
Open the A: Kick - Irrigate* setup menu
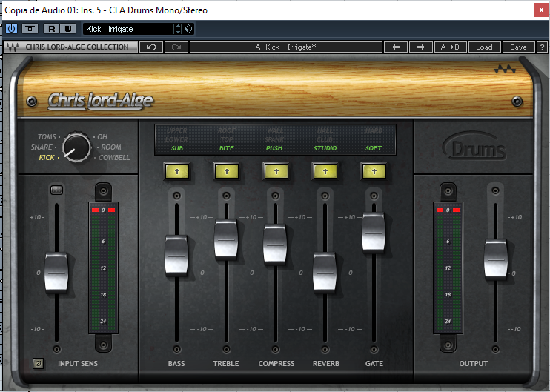[x=286, y=47]
